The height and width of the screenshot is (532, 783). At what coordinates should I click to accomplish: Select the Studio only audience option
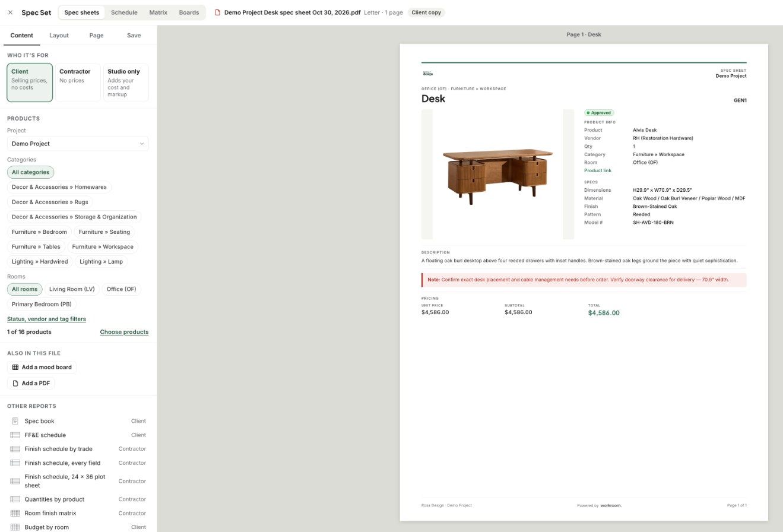pos(126,83)
